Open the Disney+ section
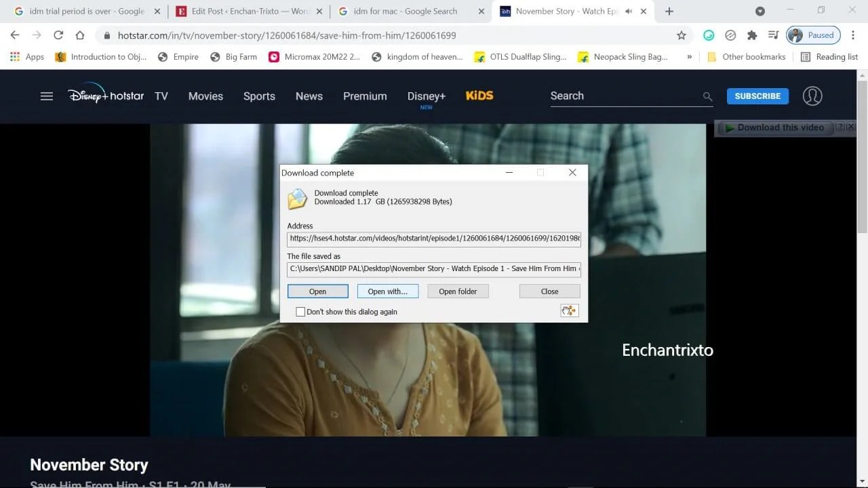Viewport: 868px width, 488px height. click(427, 96)
